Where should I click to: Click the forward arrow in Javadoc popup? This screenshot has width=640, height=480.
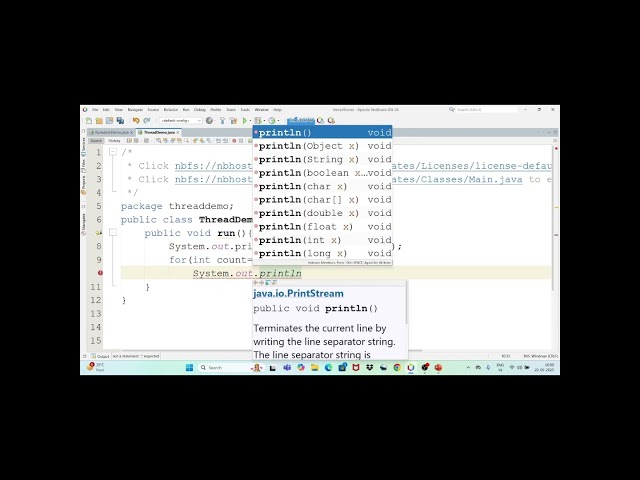click(x=262, y=282)
